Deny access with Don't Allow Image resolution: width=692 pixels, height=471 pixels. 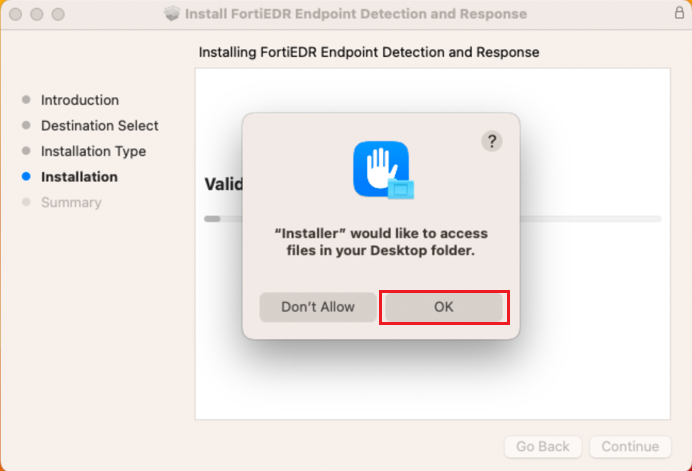[318, 307]
